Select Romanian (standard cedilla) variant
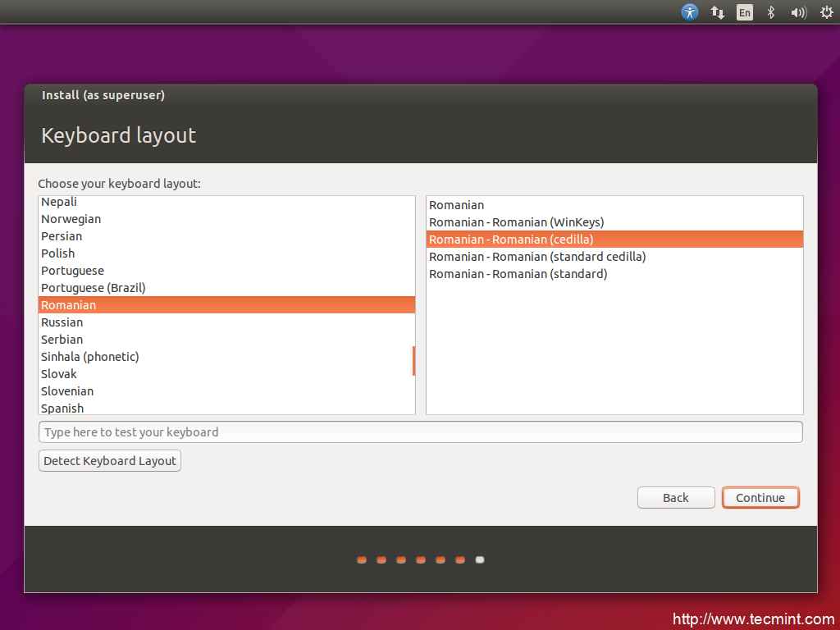The height and width of the screenshot is (630, 840). pyautogui.click(x=537, y=257)
